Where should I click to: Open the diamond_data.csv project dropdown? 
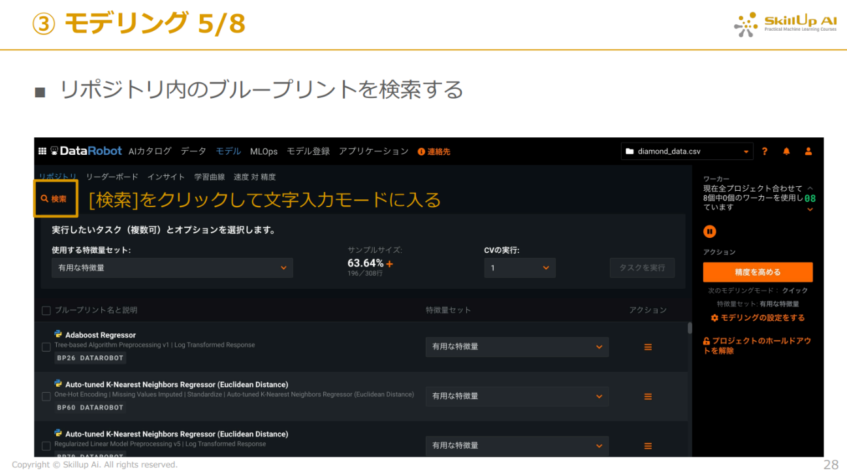(x=687, y=151)
